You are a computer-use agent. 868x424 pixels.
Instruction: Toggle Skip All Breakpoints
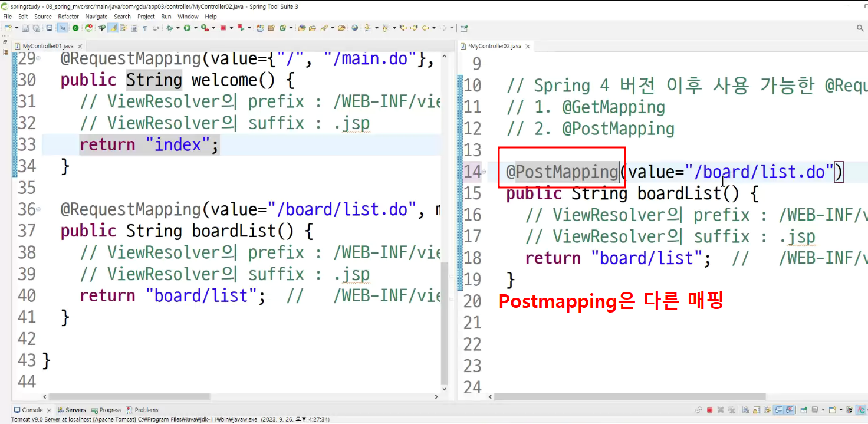[x=63, y=28]
